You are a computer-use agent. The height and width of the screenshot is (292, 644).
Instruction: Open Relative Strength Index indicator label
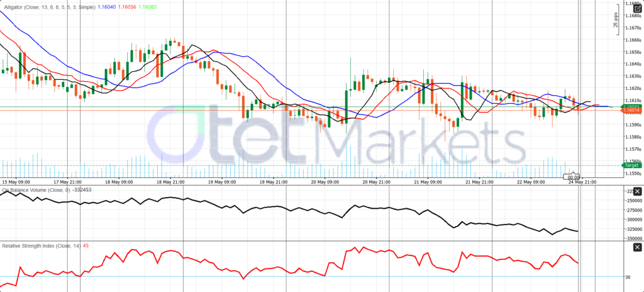(x=42, y=245)
